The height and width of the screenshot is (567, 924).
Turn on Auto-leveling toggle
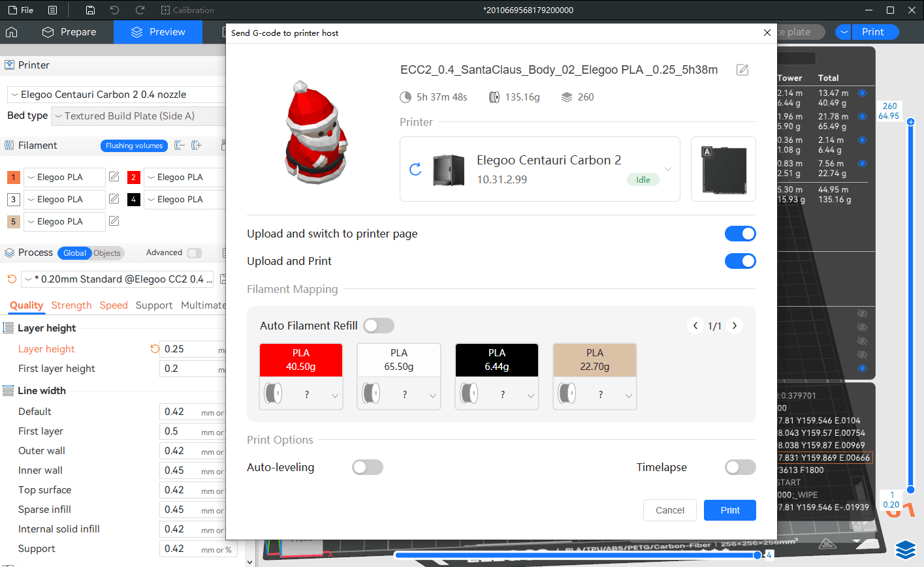coord(367,467)
